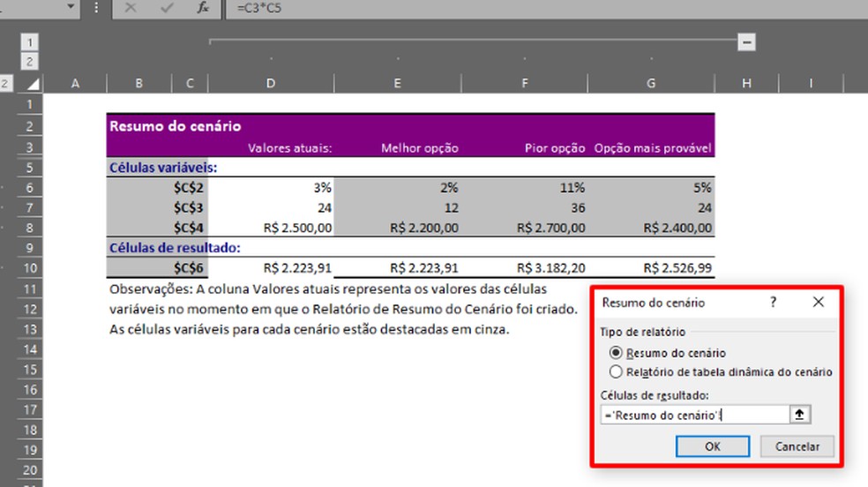Click outline level 2 column button
This screenshot has width=868, height=487.
coord(29,62)
